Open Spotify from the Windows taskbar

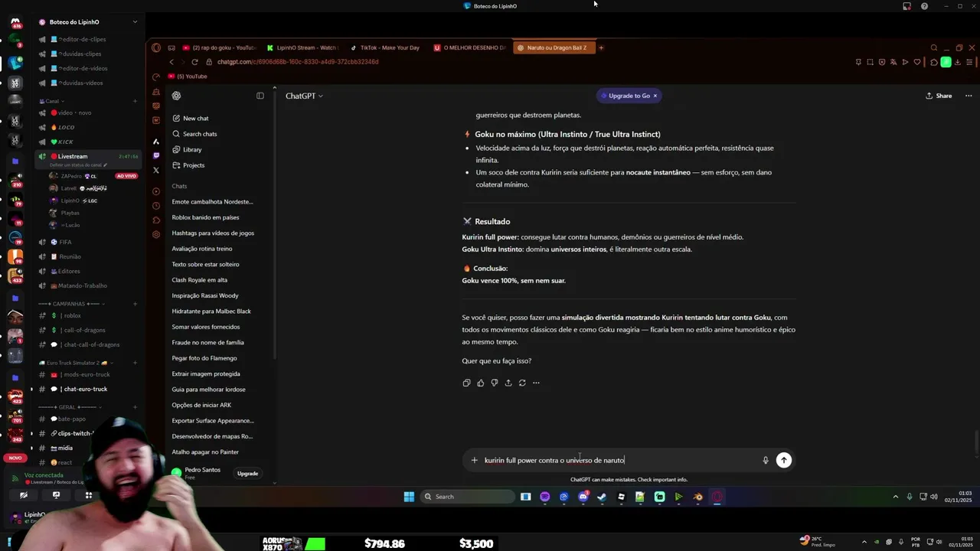(x=544, y=497)
